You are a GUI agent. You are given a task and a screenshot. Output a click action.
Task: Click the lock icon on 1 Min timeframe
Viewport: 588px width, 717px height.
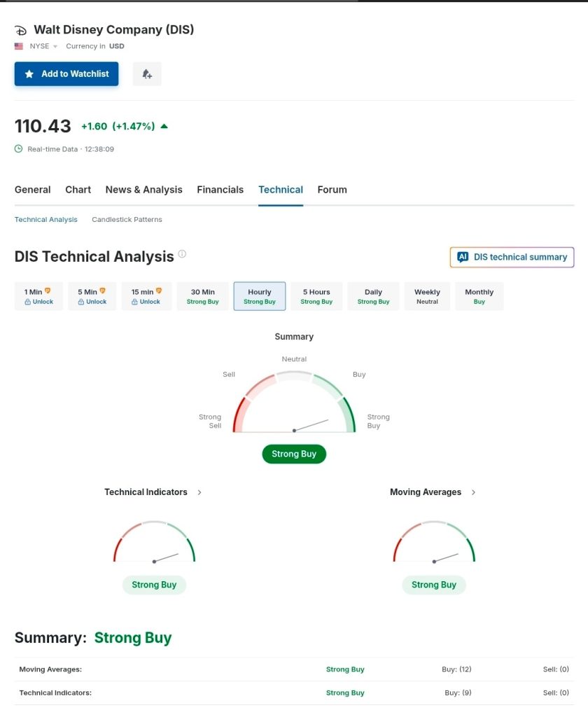[27, 302]
